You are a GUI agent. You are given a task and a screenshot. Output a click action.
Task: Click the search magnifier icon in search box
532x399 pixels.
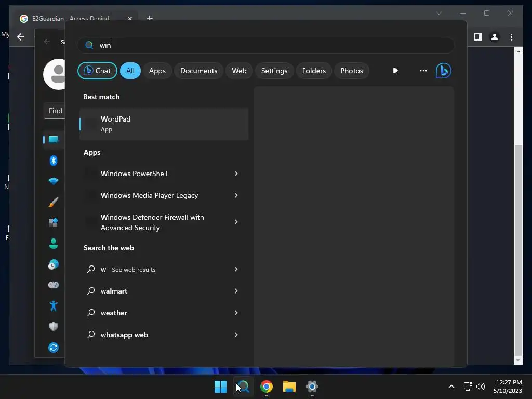click(x=89, y=45)
